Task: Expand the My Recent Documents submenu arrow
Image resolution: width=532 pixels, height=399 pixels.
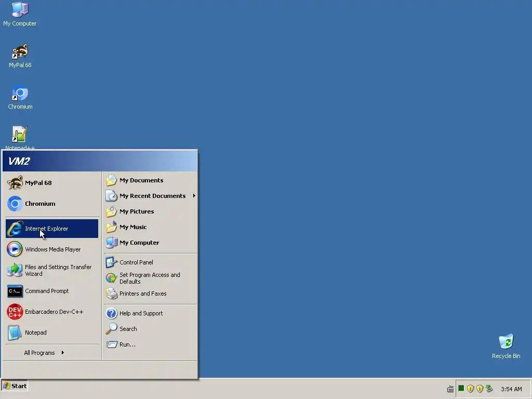Action: click(194, 196)
